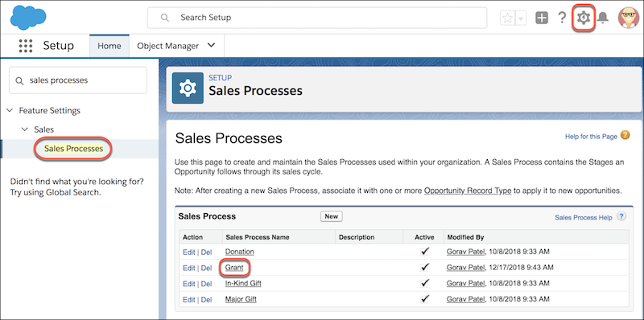Click the Description column header
Screen dimensions: 644x320
357,237
